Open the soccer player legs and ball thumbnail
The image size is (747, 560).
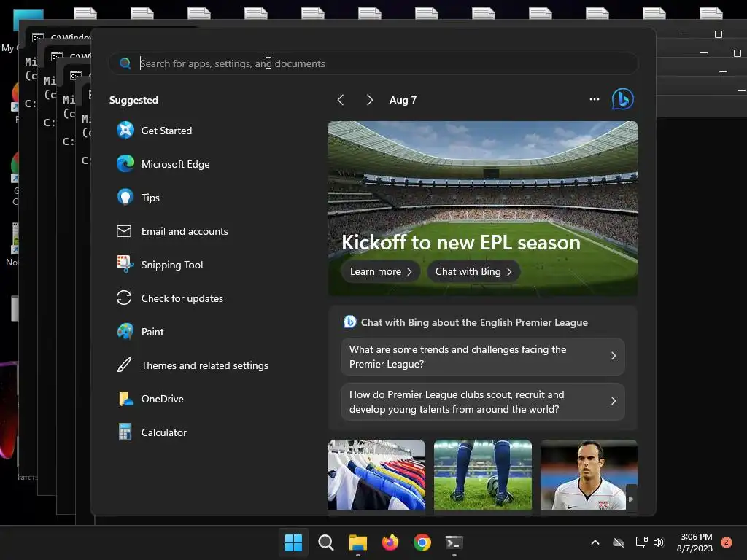point(483,475)
